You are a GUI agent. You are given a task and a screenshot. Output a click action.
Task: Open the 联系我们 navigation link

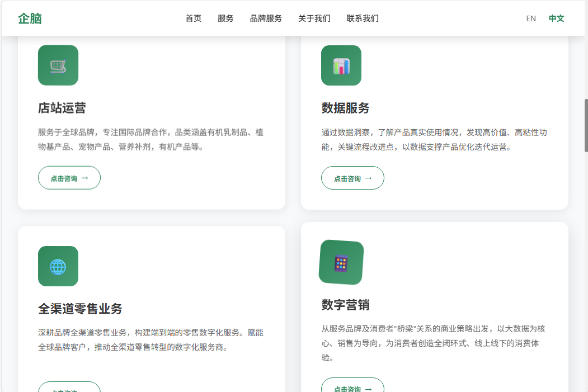click(x=363, y=18)
